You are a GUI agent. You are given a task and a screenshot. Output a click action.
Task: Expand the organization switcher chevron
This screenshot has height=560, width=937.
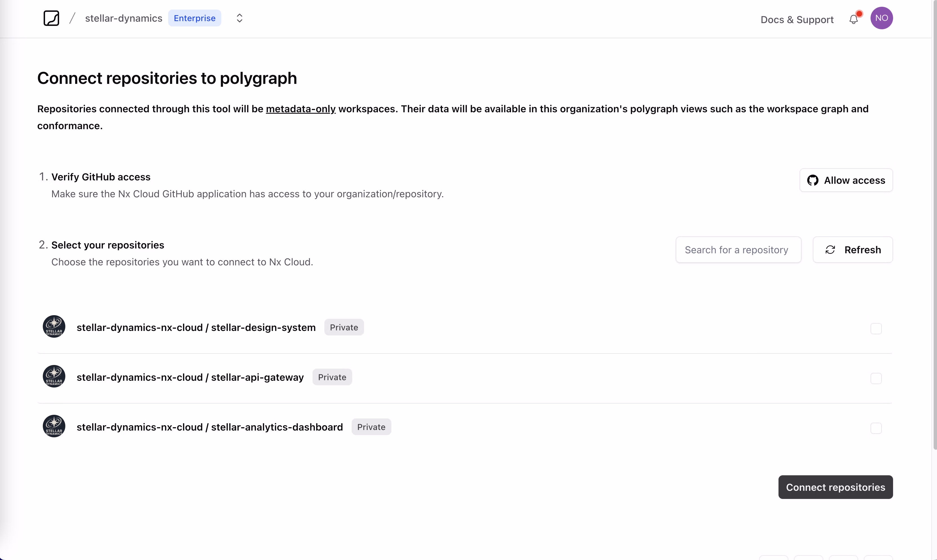click(x=239, y=18)
